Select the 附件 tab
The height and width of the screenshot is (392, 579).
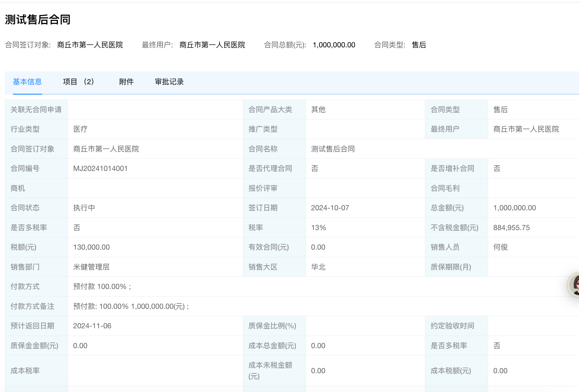126,82
